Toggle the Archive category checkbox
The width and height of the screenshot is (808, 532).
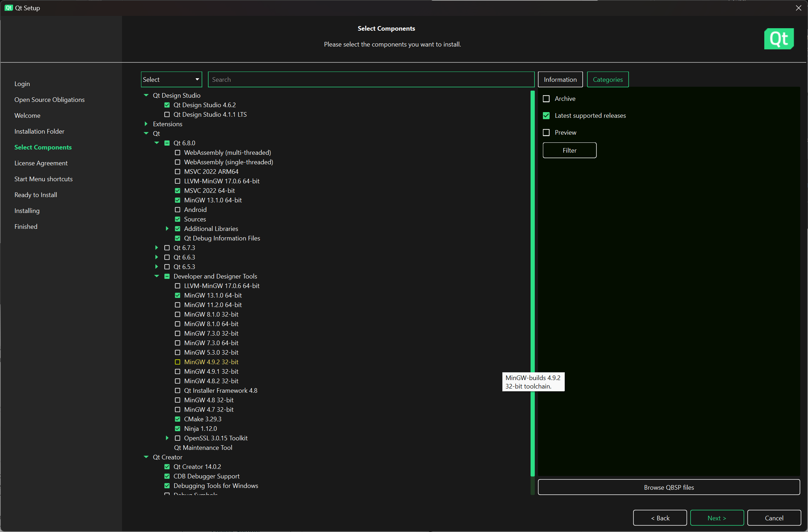coord(546,99)
